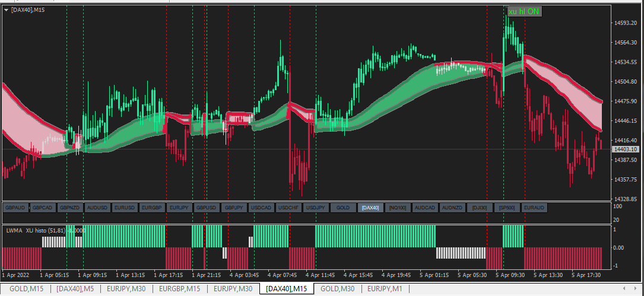
Task: Click the USDCHF symbol button
Action: (x=288, y=208)
